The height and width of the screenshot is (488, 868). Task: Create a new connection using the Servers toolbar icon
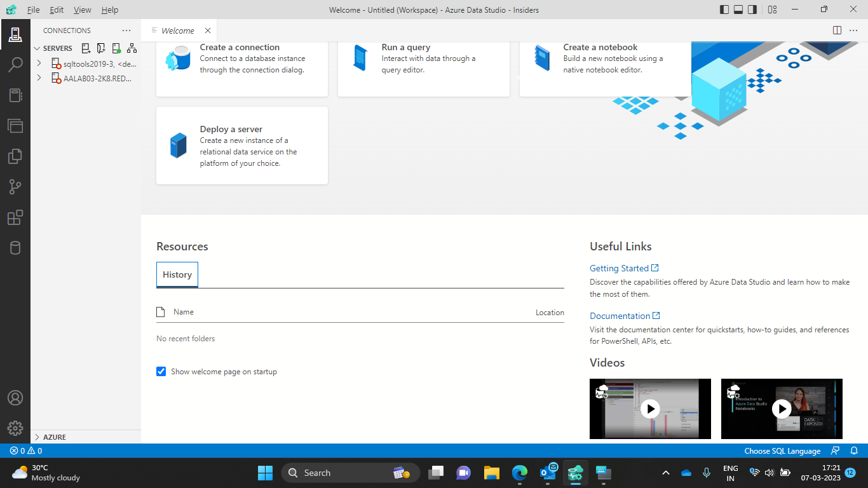86,48
